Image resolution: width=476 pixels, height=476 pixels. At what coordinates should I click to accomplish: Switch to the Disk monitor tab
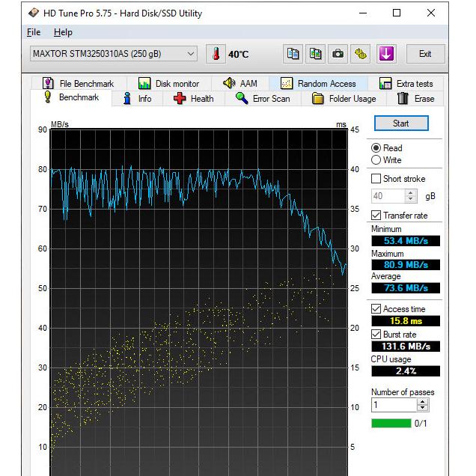(x=168, y=84)
